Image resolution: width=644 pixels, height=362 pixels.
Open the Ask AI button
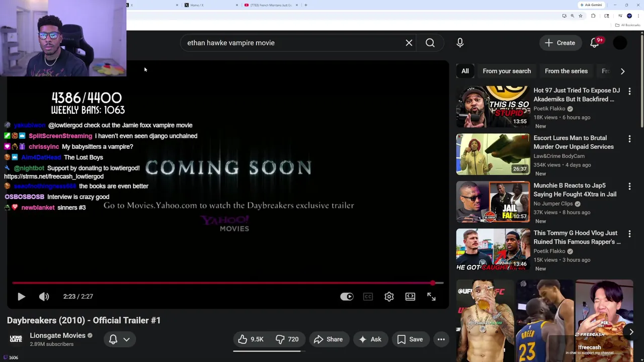click(x=370, y=339)
